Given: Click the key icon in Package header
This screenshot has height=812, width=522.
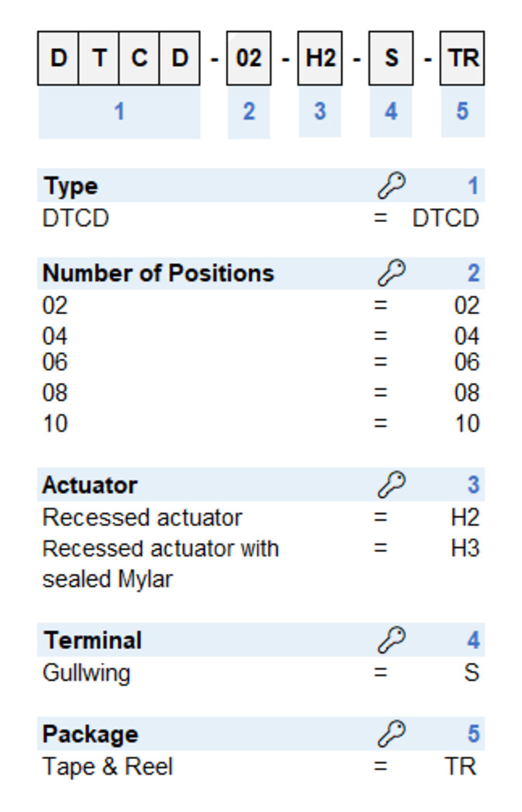Looking at the screenshot, I should [x=391, y=734].
